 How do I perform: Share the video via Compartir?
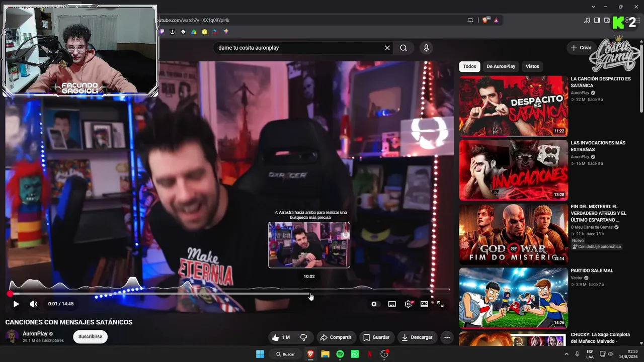pos(336,337)
